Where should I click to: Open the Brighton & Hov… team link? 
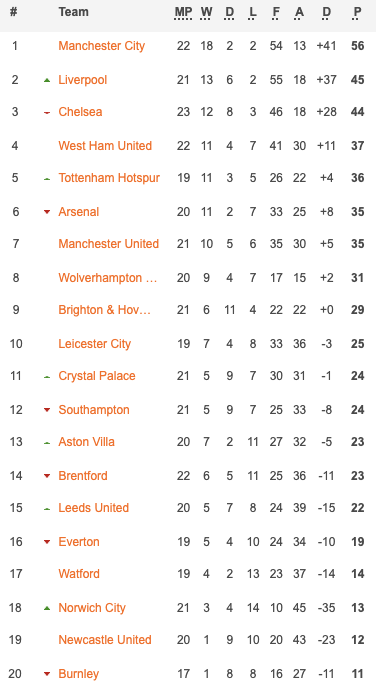pos(105,310)
